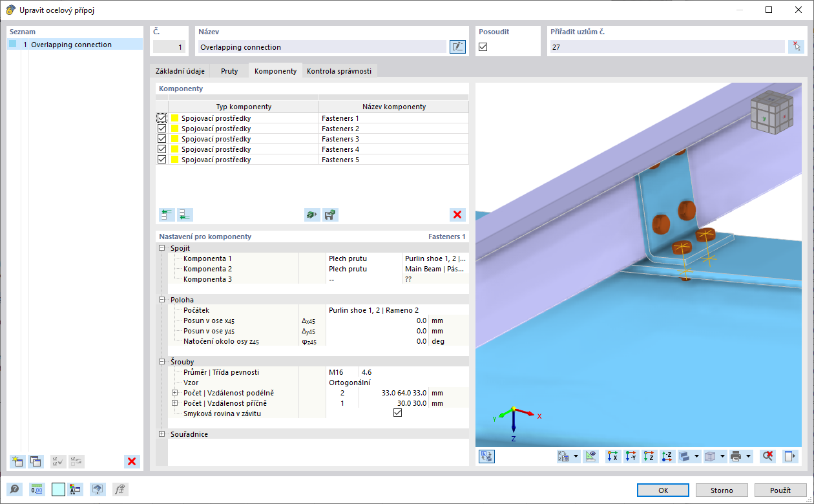This screenshot has height=504, width=814.
Task: Click the Název input field
Action: click(x=322, y=47)
